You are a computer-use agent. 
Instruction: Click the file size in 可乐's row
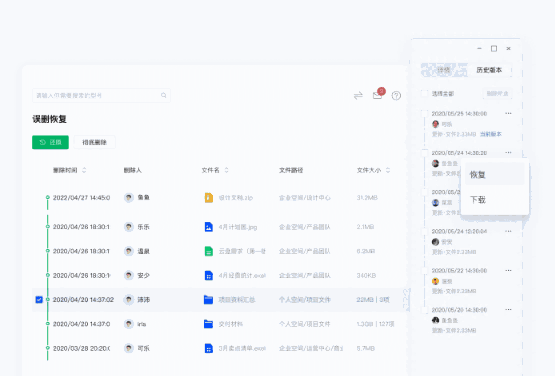[366, 348]
